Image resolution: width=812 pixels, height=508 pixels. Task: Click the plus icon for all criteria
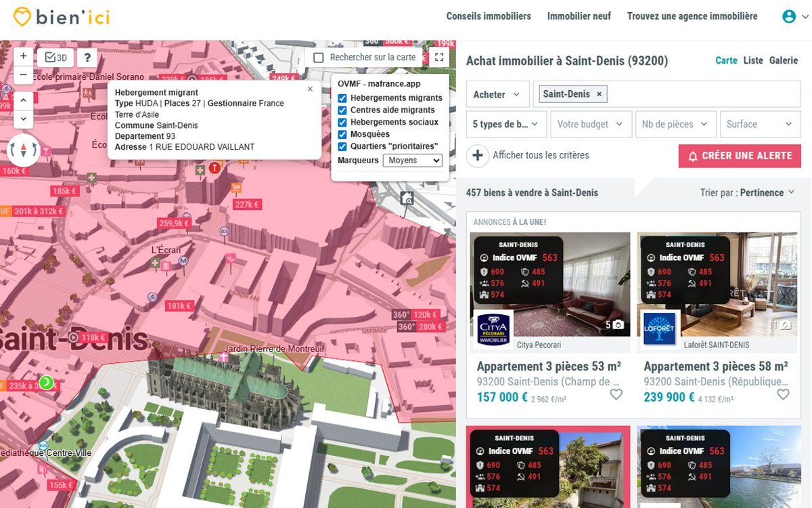click(x=477, y=155)
